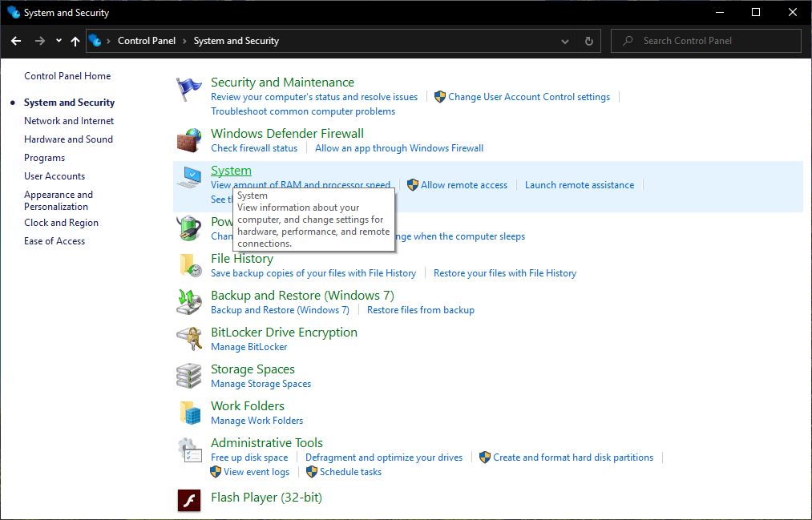Click shield icon beside View event logs
This screenshot has width=812, height=520.
(x=216, y=472)
